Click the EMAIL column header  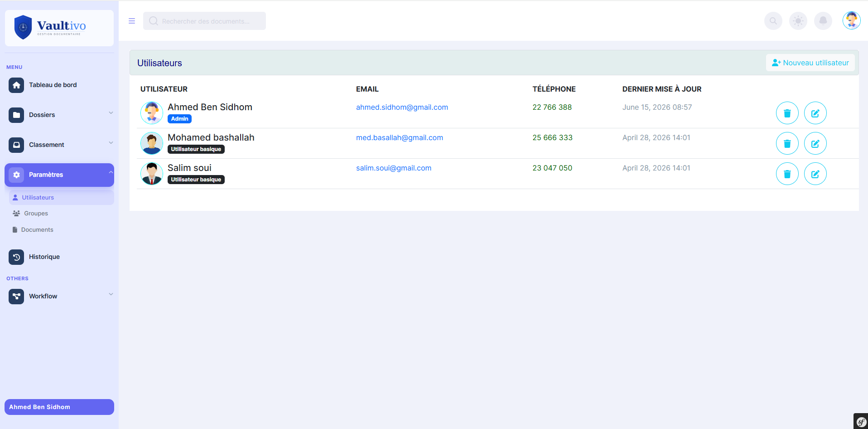coord(367,89)
